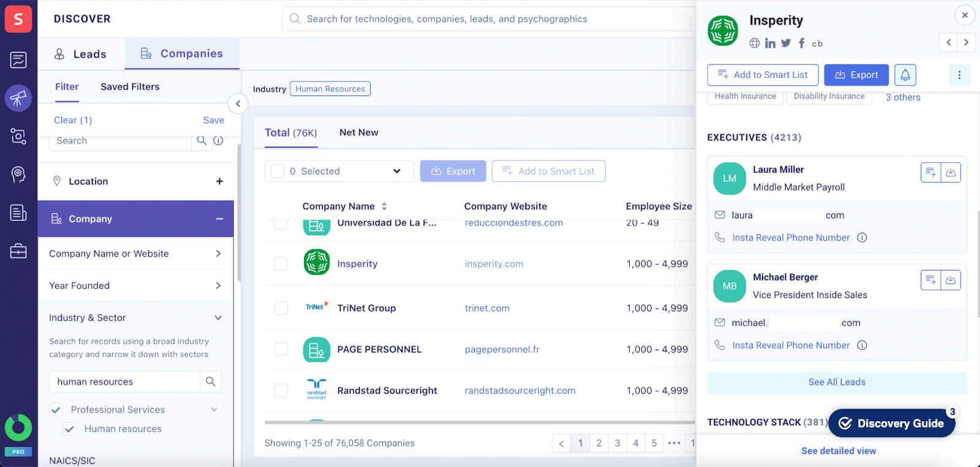This screenshot has width=980, height=467.
Task: Collapse the filter sidebar with arrow button
Action: 238,103
